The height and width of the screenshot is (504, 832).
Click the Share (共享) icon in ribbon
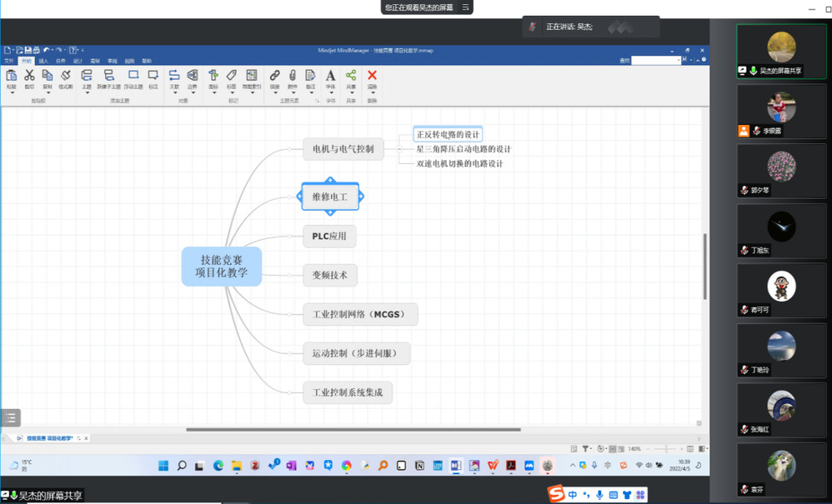point(351,76)
